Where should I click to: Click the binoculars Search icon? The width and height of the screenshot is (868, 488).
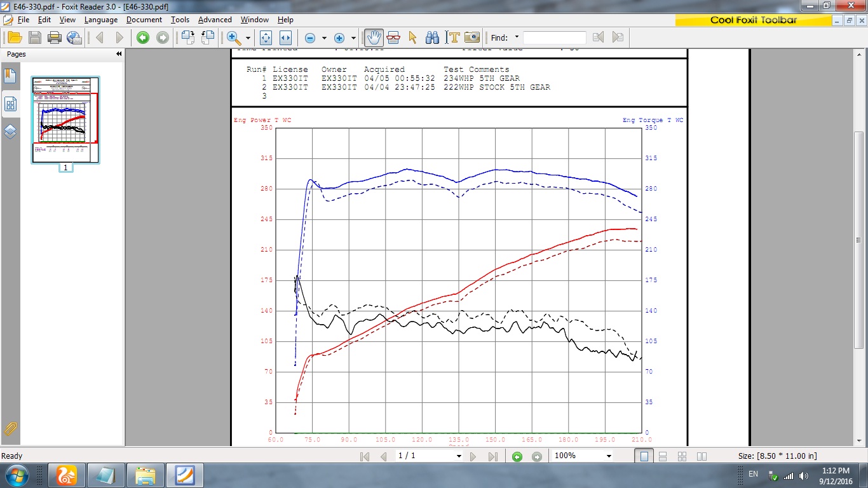pos(432,37)
